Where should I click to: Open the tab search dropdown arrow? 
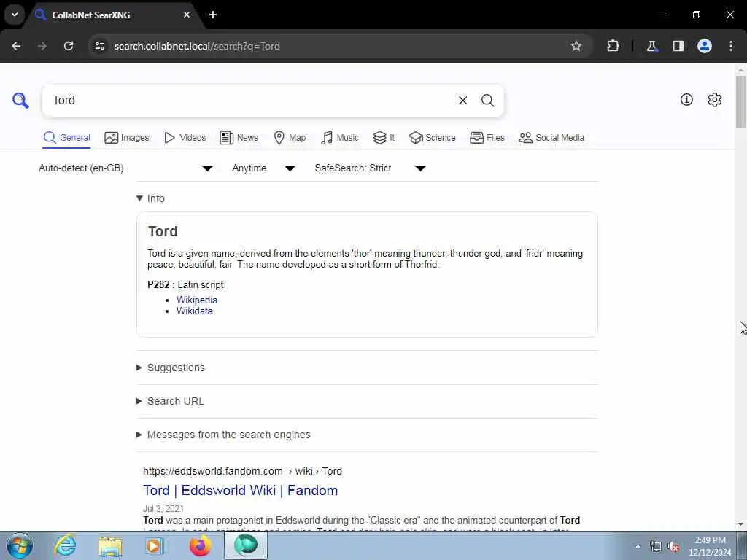pyautogui.click(x=15, y=15)
